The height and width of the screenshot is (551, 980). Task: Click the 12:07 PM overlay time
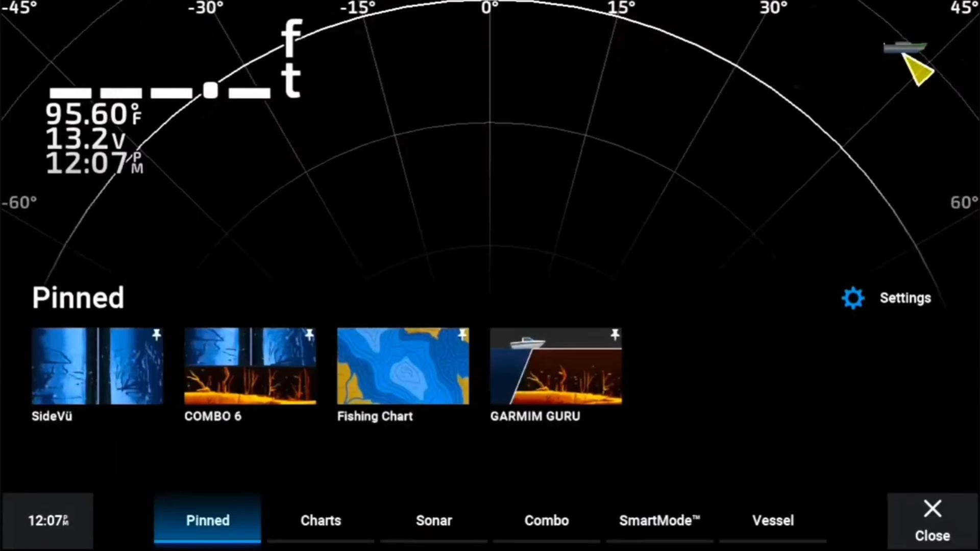(94, 163)
